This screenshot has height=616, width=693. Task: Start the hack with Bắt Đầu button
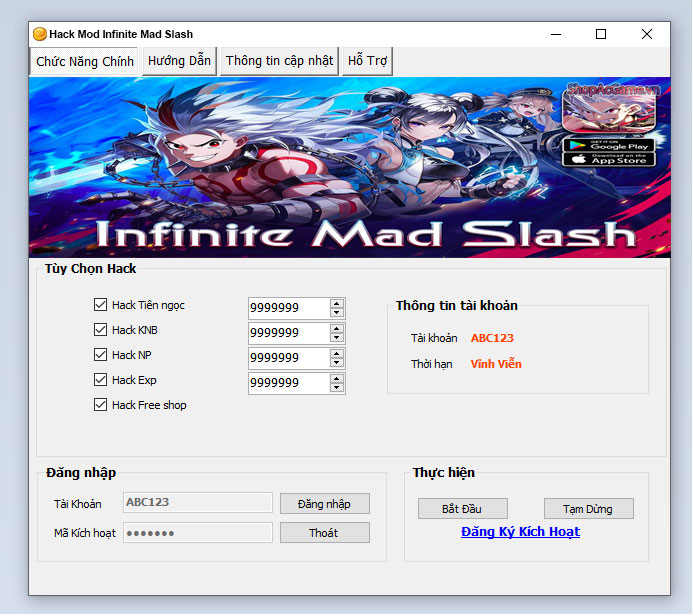pos(463,509)
